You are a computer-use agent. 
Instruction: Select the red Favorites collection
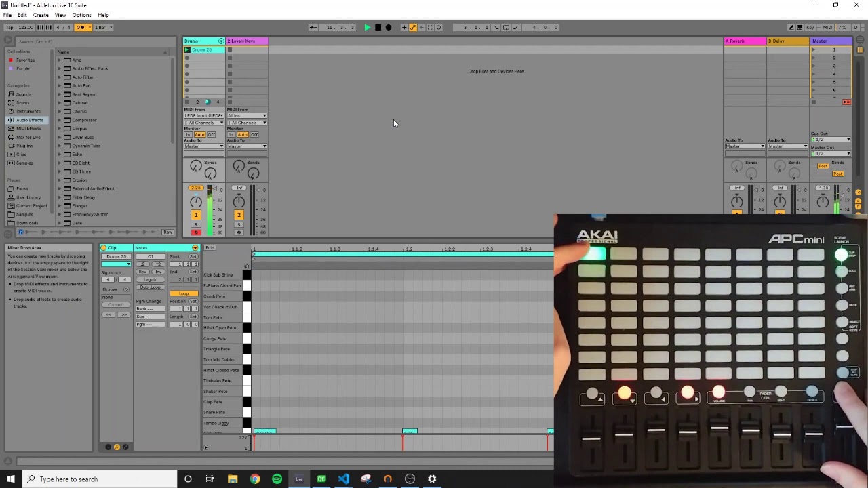point(25,60)
